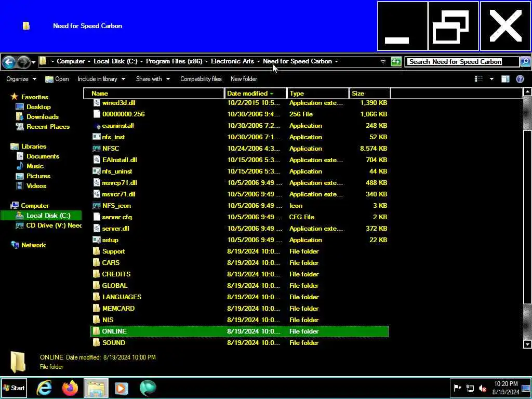The height and width of the screenshot is (399, 532).
Task: Select the NFS_icon file icon
Action: tap(97, 206)
